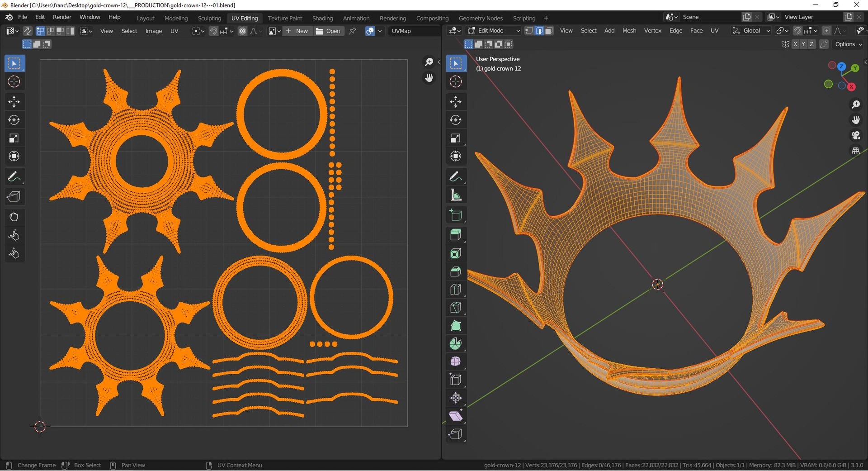868x471 pixels.
Task: Open the Global transform orientation dropdown
Action: (751, 30)
